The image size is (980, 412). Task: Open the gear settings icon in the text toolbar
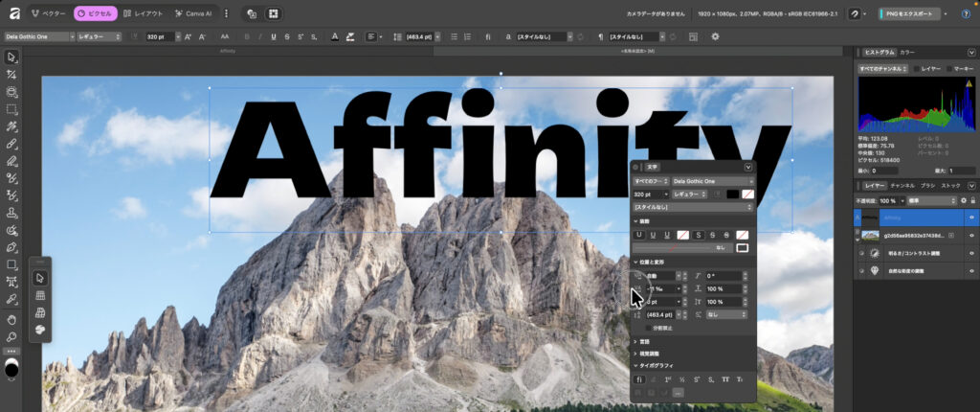point(714,36)
